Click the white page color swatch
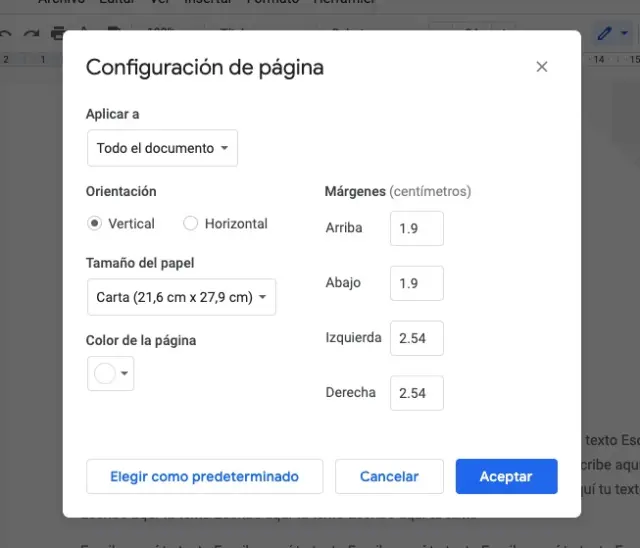 click(x=104, y=374)
